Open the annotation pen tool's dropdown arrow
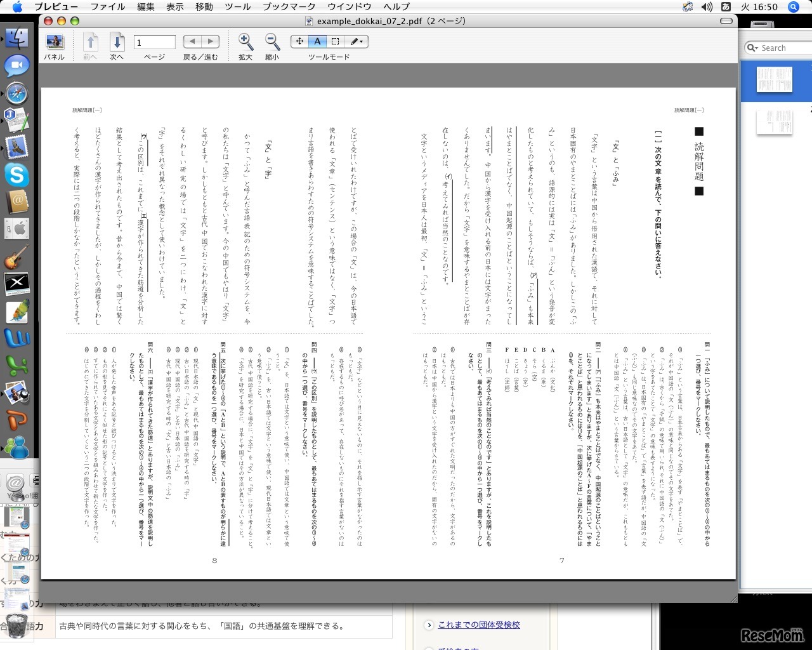812x650 pixels. pos(362,42)
